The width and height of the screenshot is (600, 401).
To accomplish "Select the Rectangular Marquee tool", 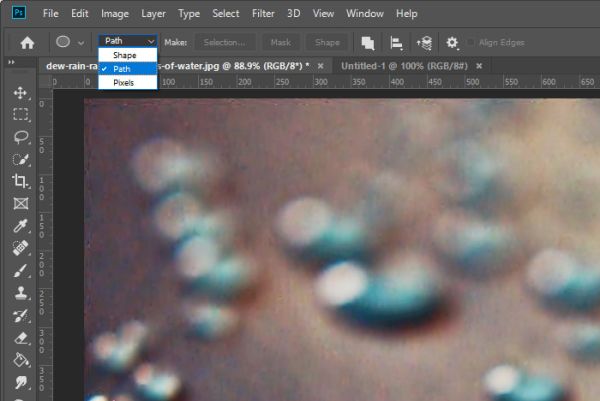I will (x=20, y=114).
